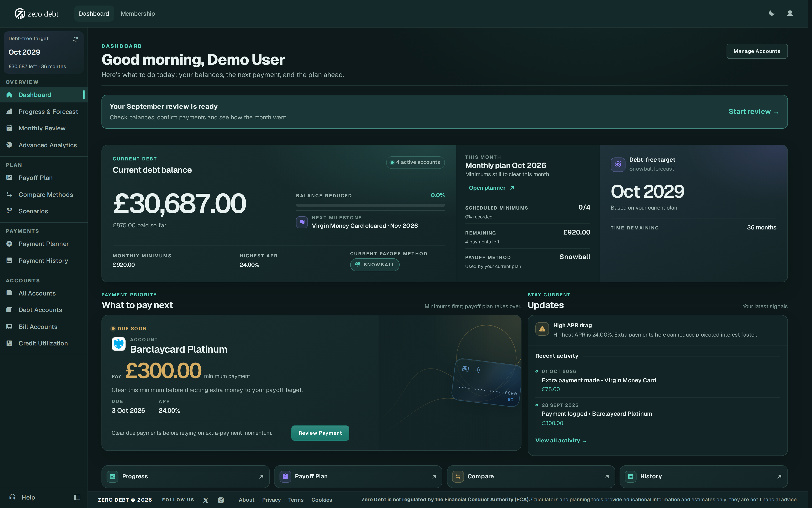Go to Progress & Forecast in the sidebar
Image resolution: width=812 pixels, height=508 pixels.
click(44, 112)
